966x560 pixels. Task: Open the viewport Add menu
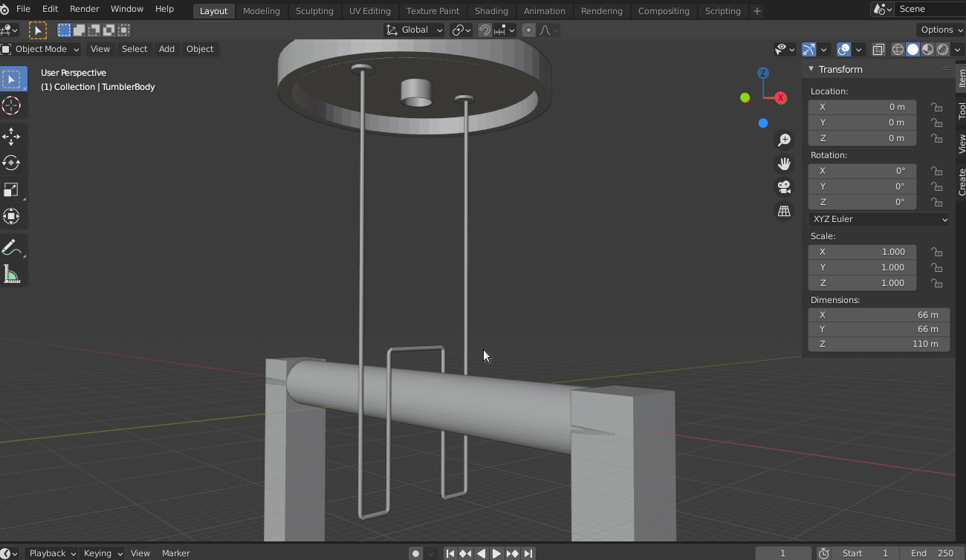[x=166, y=49]
